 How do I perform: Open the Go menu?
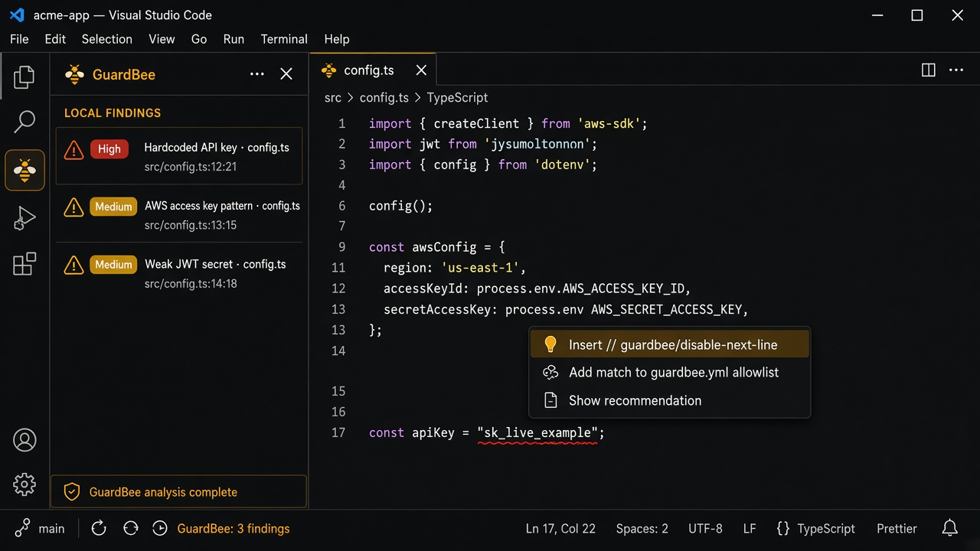199,39
